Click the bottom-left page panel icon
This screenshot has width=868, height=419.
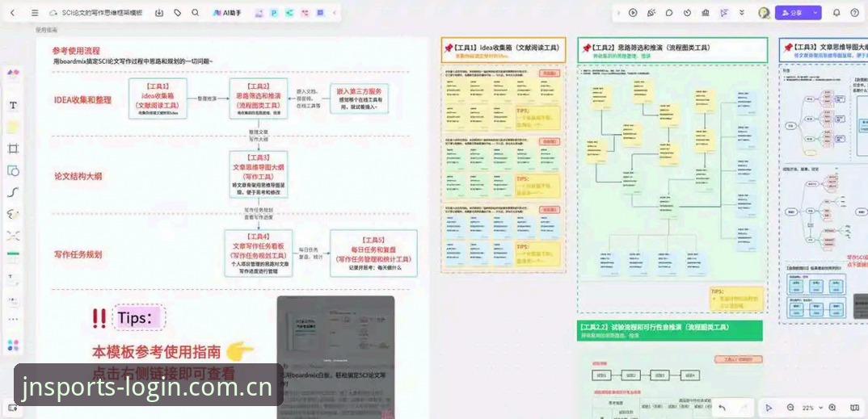click(x=12, y=408)
